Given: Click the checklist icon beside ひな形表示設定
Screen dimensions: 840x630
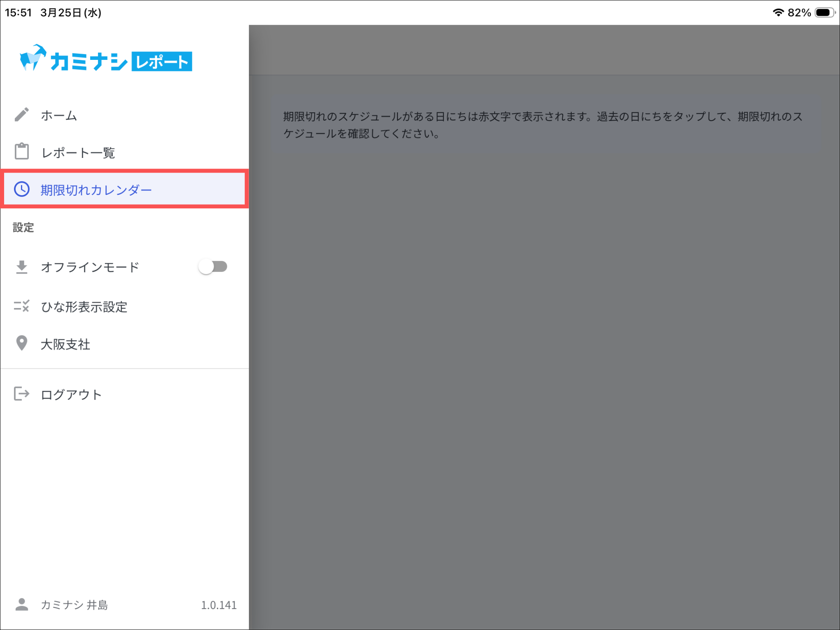Looking at the screenshot, I should point(22,306).
